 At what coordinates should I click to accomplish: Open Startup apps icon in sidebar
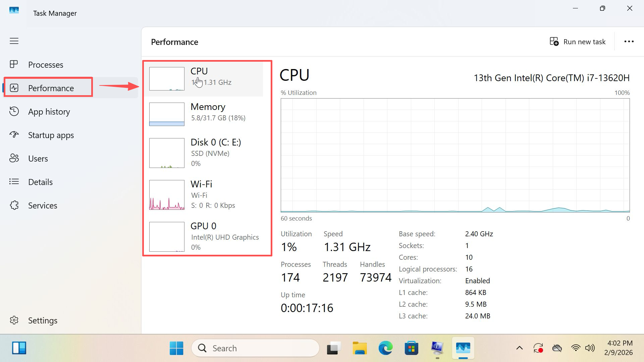tap(14, 135)
